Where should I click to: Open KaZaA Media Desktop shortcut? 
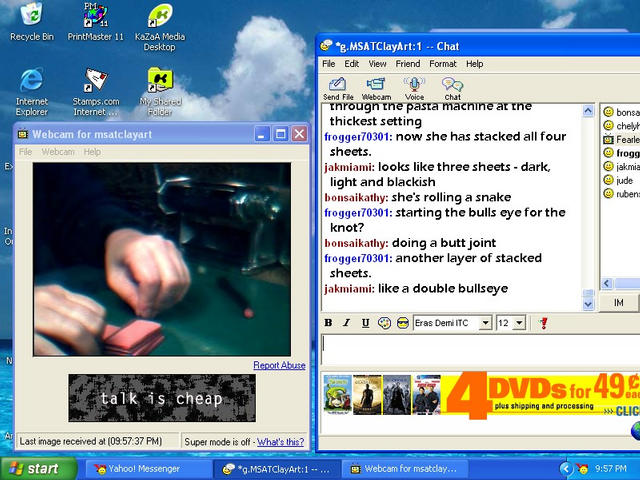(160, 26)
